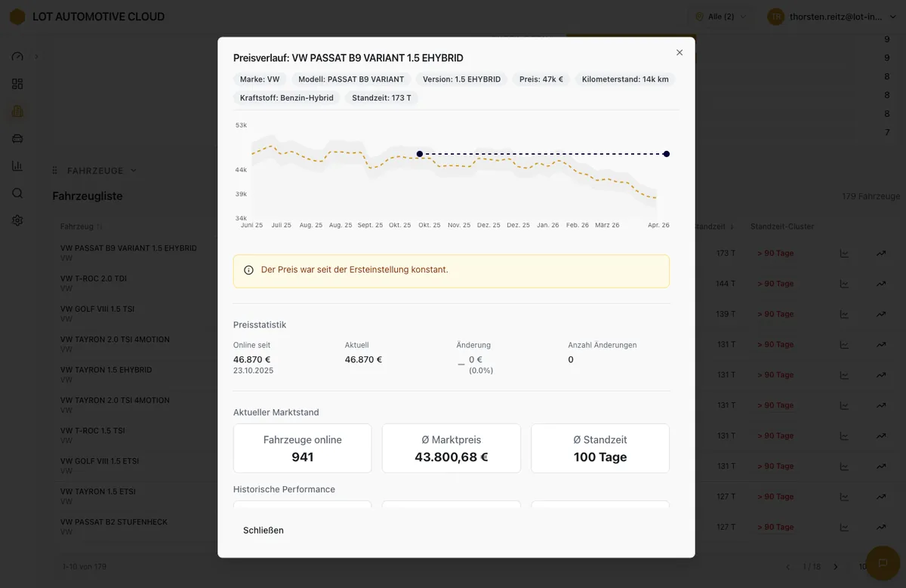Select the highlighted inventory icon in sidebar
The height and width of the screenshot is (588, 906).
point(17,111)
